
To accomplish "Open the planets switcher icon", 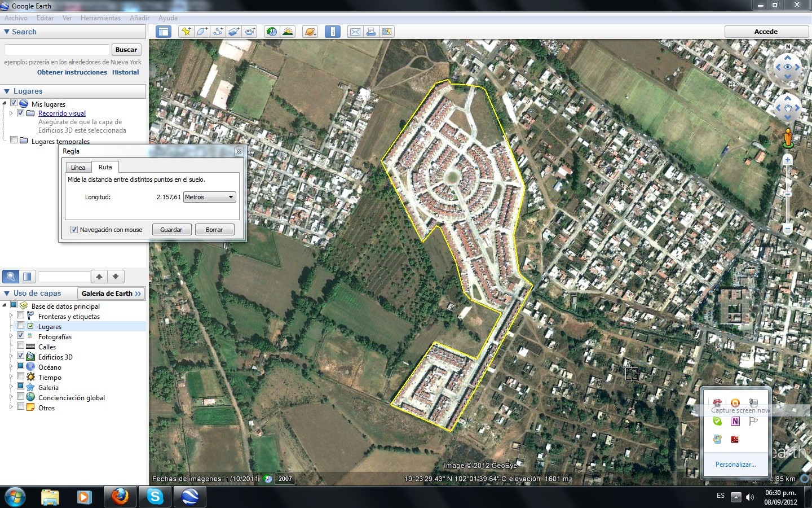I will [x=310, y=32].
